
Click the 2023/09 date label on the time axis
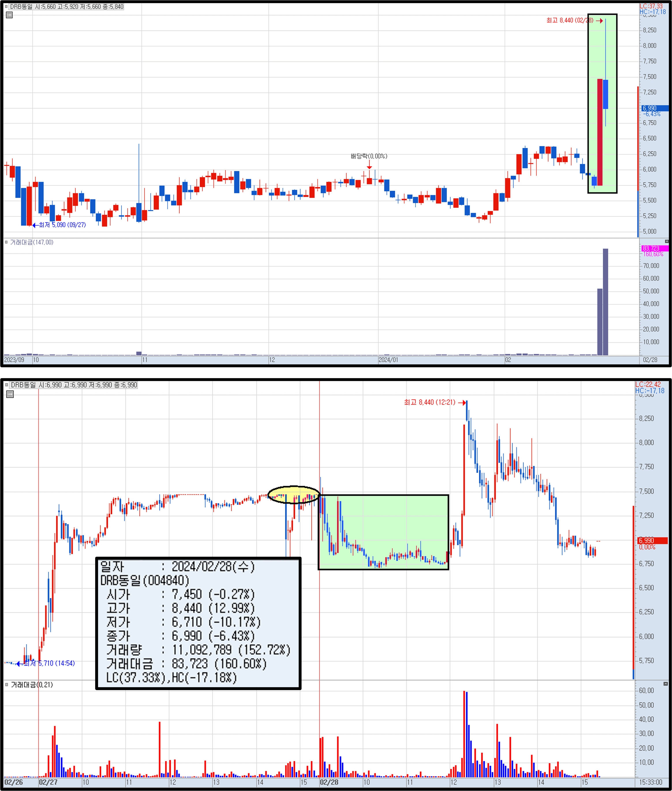[14, 360]
